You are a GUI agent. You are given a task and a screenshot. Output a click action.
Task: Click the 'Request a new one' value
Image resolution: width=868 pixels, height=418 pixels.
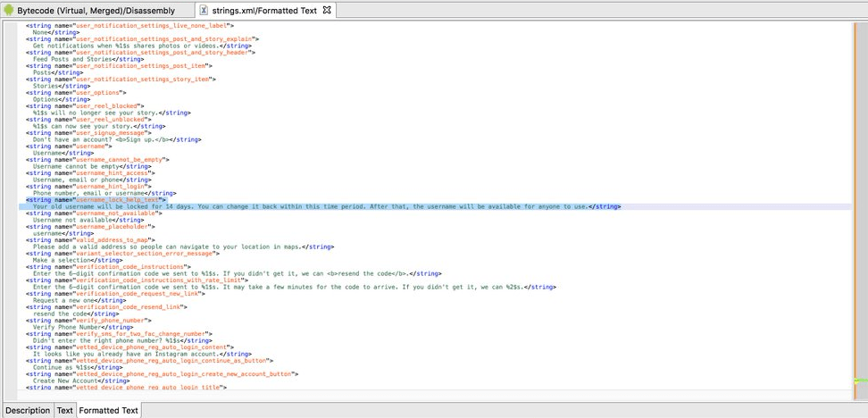click(x=63, y=300)
